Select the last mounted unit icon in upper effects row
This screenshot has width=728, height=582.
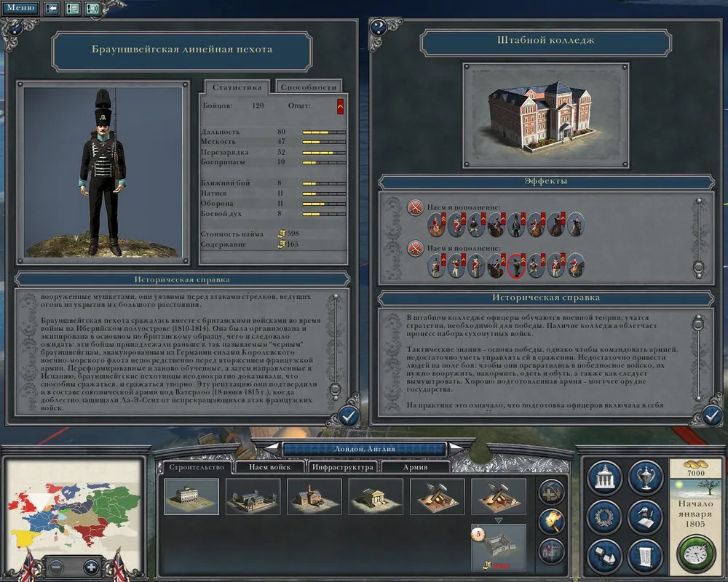coord(576,225)
